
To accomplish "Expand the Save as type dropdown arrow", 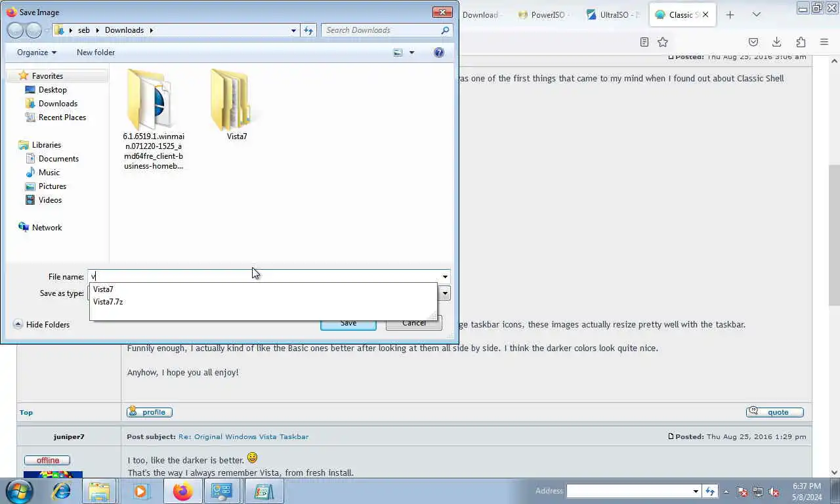I will point(445,293).
